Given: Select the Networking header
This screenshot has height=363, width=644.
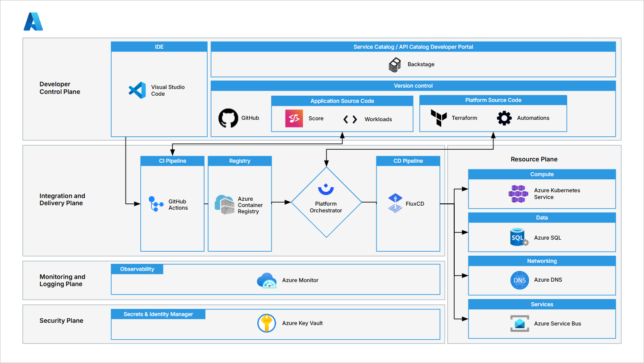Looking at the screenshot, I should pos(542,261).
